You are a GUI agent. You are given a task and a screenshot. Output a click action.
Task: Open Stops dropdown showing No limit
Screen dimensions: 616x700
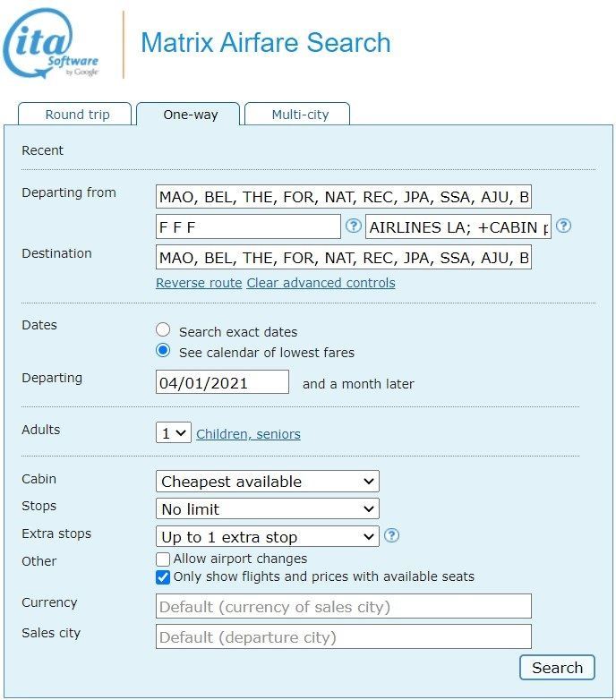[x=268, y=509]
